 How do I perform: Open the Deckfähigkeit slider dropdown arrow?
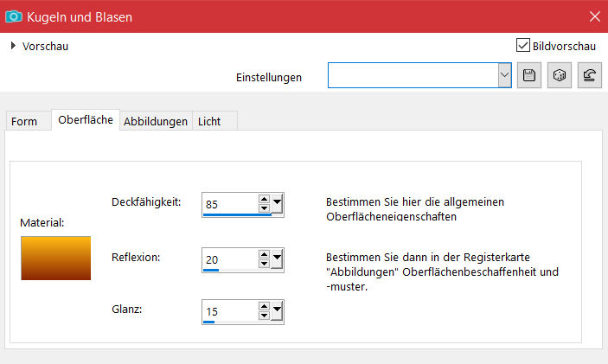click(277, 204)
